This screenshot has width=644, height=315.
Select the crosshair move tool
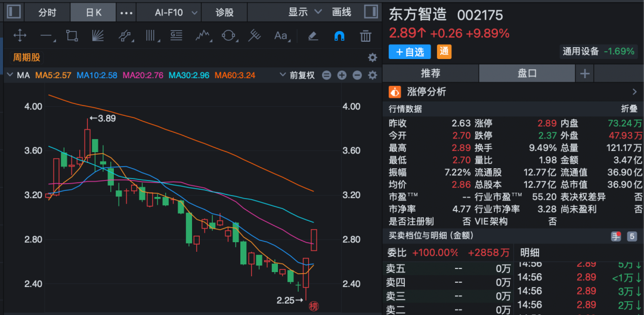pos(20,36)
